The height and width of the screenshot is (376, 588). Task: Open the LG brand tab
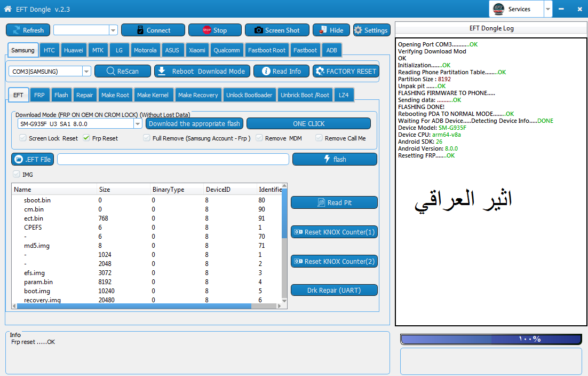click(119, 50)
